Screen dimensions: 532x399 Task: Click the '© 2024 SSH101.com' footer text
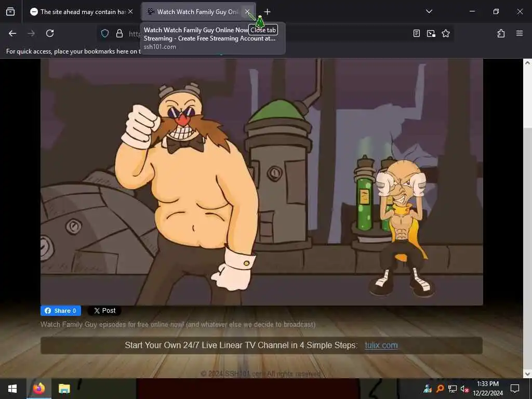coord(261,374)
